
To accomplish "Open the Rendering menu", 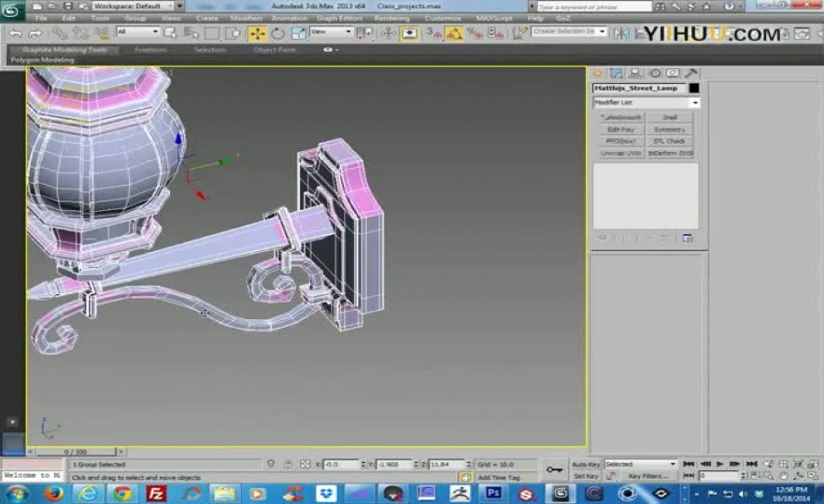I will click(x=391, y=19).
